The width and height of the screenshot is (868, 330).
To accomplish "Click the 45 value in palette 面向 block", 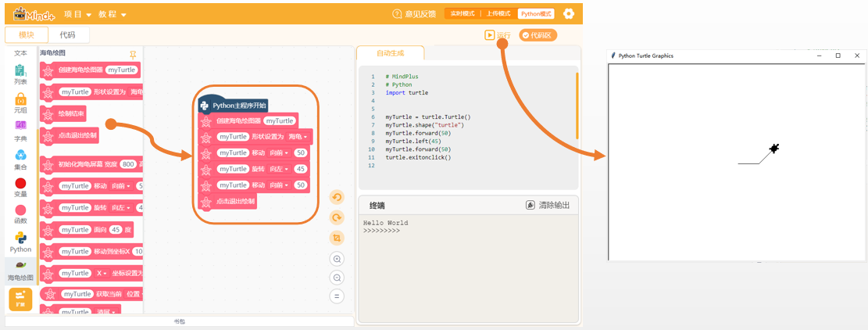I will [116, 229].
